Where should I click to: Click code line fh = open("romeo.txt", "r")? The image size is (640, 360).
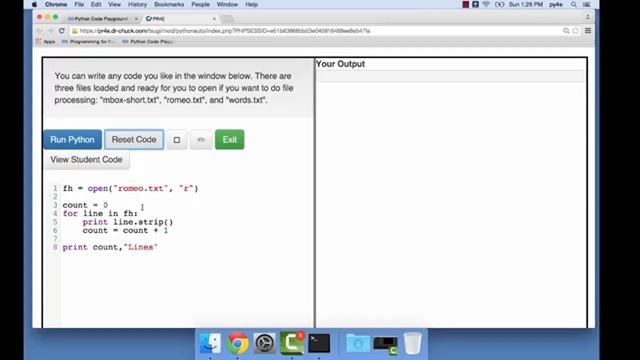tap(130, 189)
